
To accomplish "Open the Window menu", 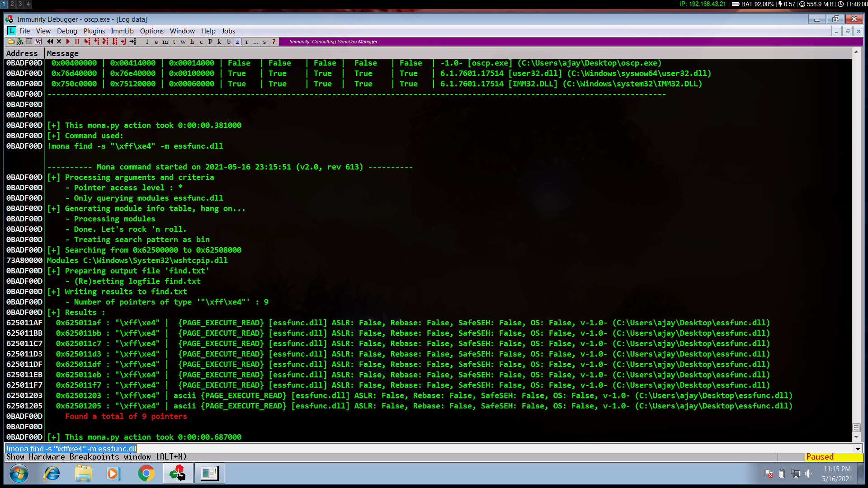I will coord(182,31).
